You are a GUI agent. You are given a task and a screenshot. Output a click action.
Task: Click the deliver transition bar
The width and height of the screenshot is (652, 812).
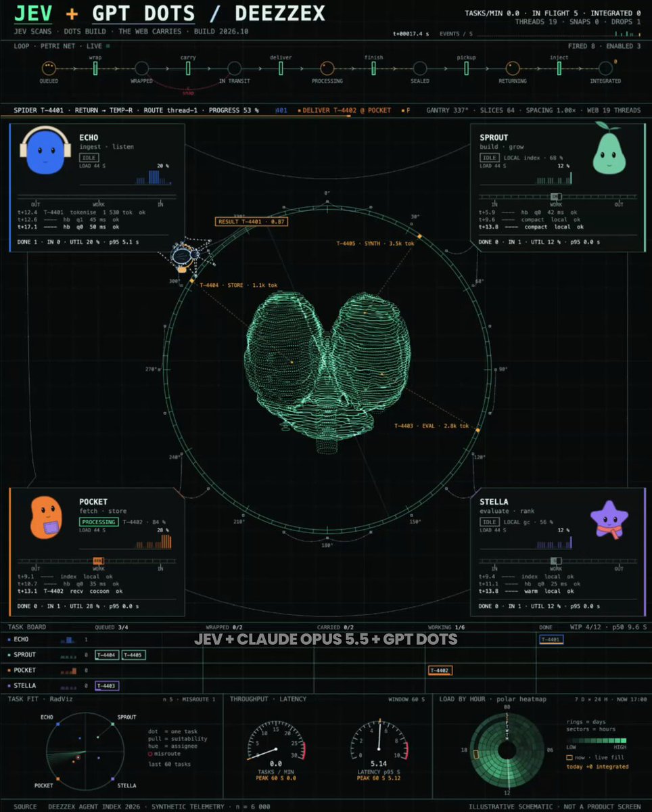click(x=281, y=68)
